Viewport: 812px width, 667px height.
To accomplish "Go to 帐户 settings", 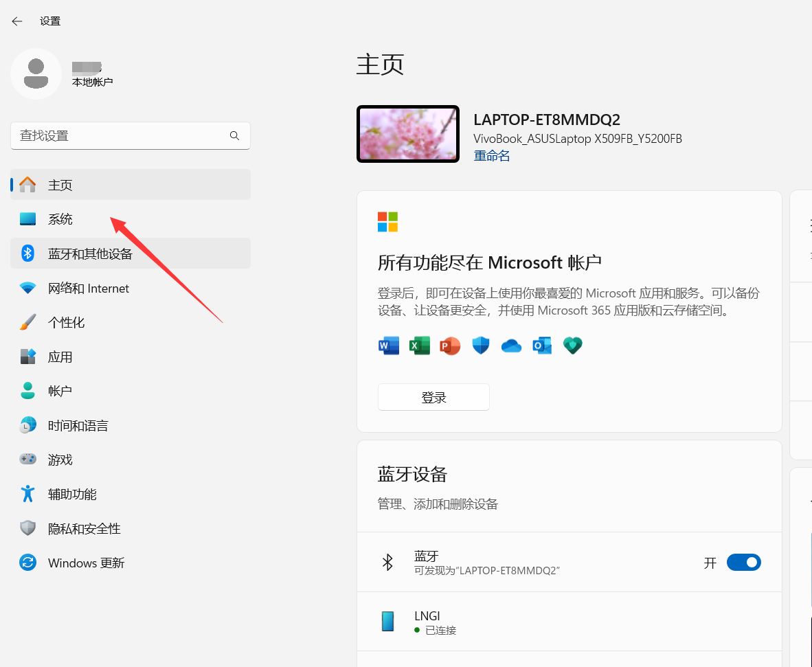I will click(60, 391).
